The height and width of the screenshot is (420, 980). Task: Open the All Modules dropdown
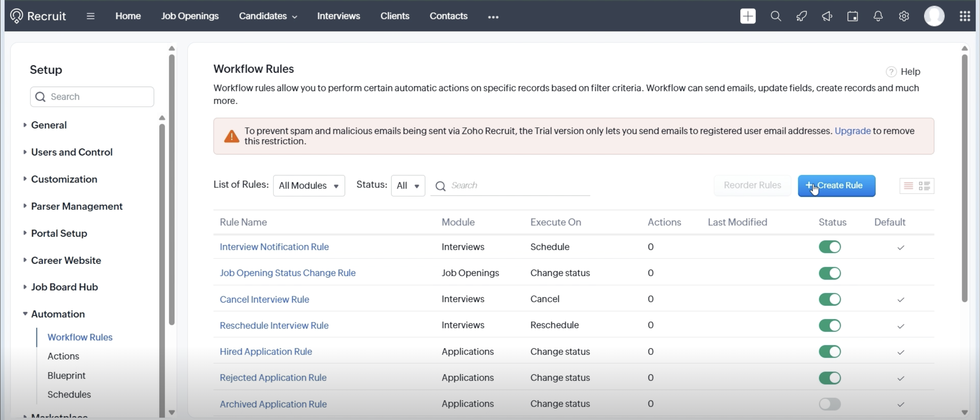tap(308, 185)
